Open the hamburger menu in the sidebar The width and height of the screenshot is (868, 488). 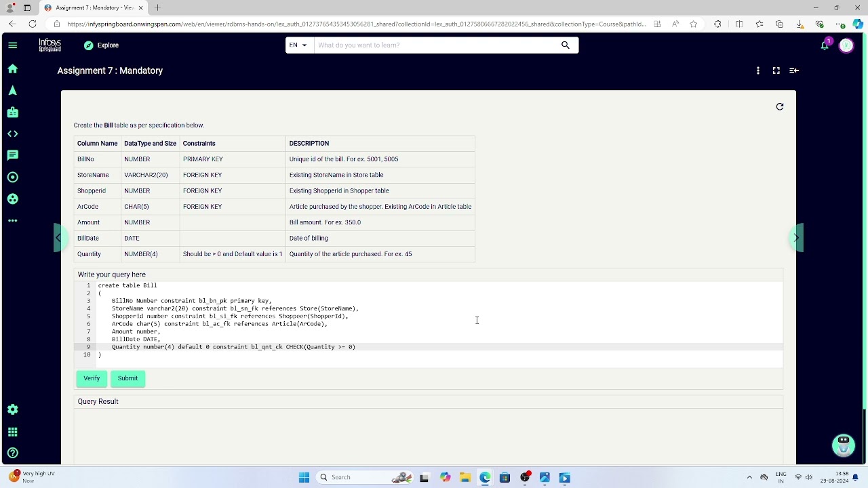[12, 45]
